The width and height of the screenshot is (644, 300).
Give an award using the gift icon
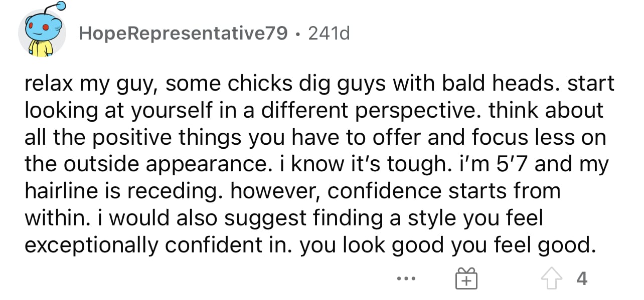point(467,278)
